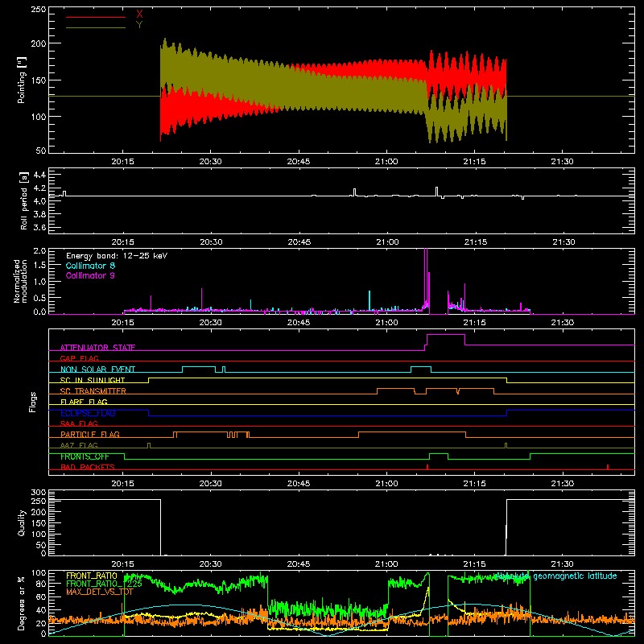Click the red 'X' legend label
644x644 pixels.
(139, 14)
